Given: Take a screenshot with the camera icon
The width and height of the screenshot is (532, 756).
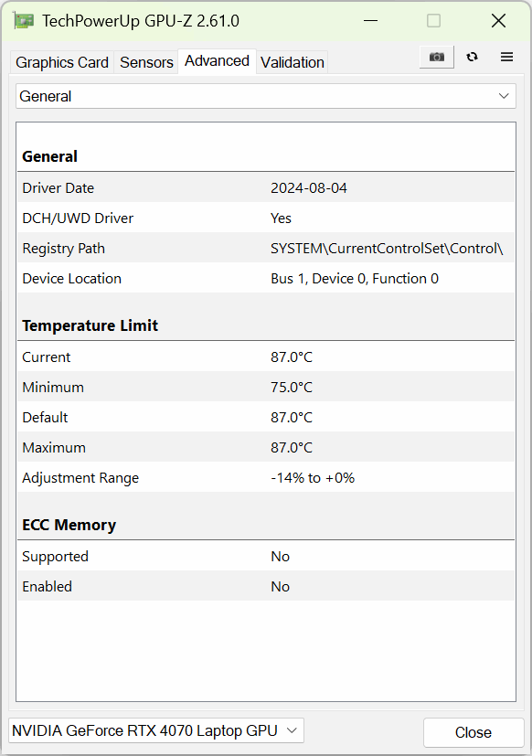Looking at the screenshot, I should tap(437, 58).
